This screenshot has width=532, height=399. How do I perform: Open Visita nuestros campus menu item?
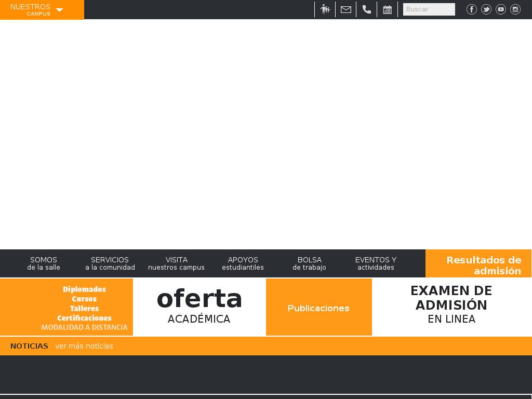(x=176, y=263)
